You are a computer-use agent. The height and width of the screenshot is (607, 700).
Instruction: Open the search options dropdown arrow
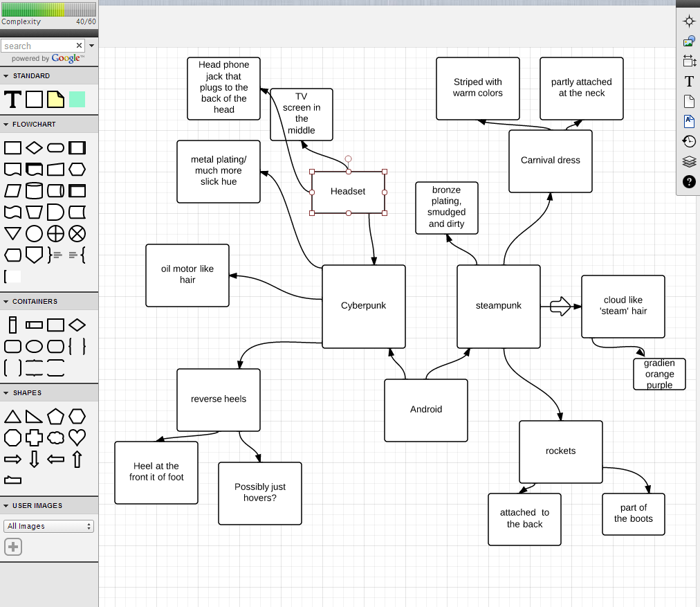click(91, 44)
